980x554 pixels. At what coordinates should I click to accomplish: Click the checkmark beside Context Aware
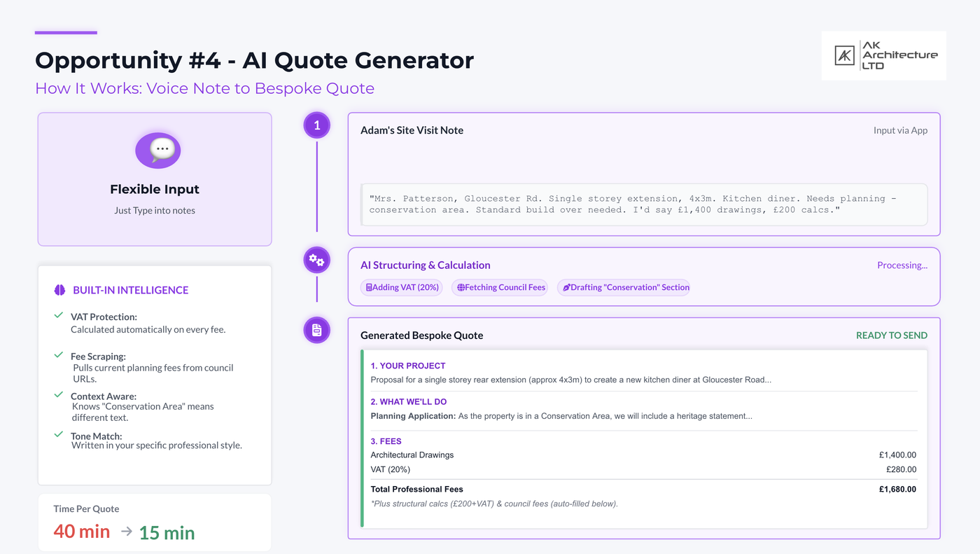59,395
